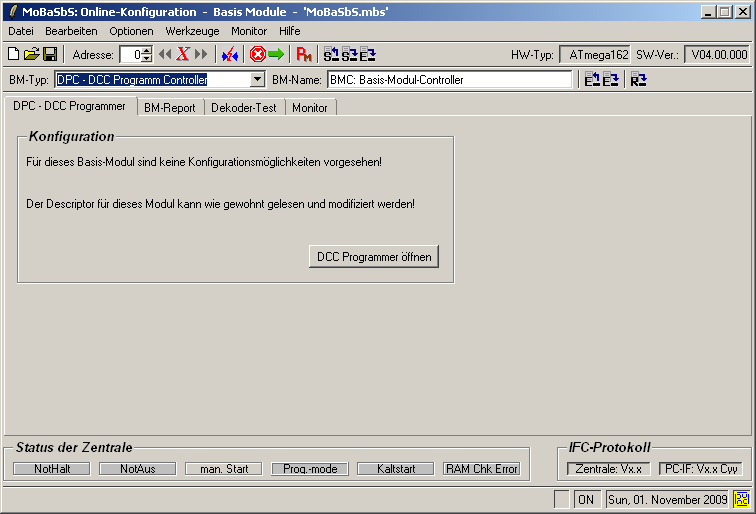Click the R reset icon beside BM-Name

(638, 80)
